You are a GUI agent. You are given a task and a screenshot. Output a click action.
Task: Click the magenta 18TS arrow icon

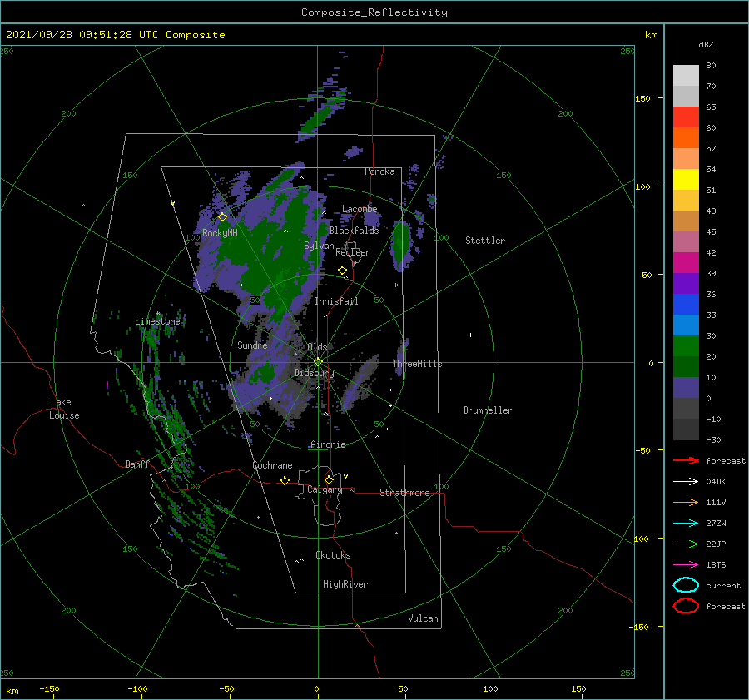(686, 565)
